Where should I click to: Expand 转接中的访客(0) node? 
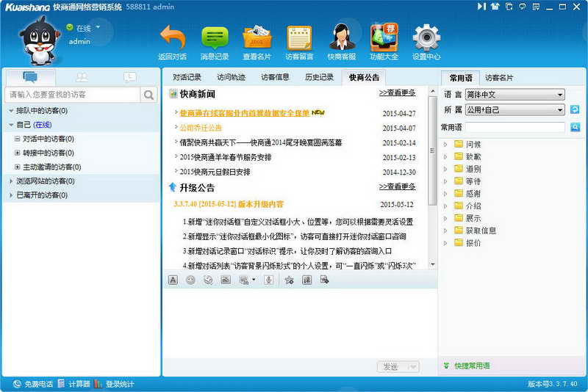tap(17, 153)
